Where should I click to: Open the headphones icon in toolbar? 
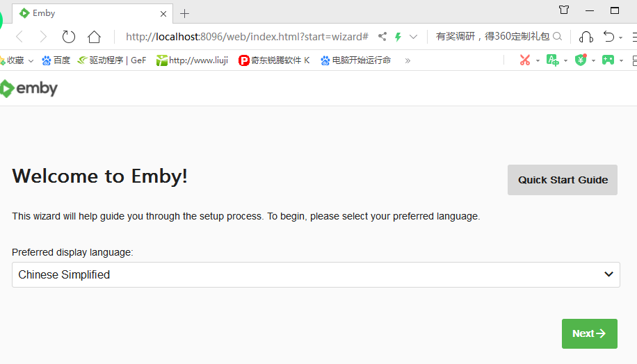click(x=586, y=37)
